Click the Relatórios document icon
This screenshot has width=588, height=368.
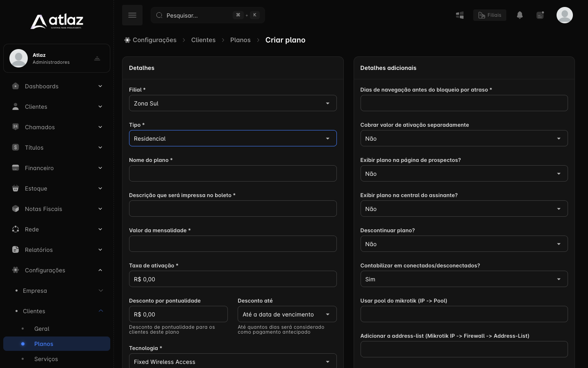[16, 249]
